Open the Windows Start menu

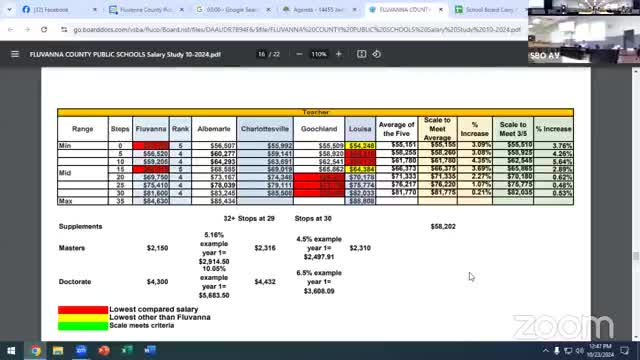coord(11,350)
